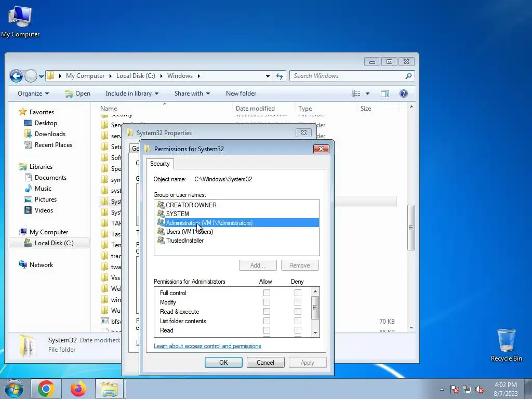Click OK in Permissions dialog

click(x=223, y=362)
